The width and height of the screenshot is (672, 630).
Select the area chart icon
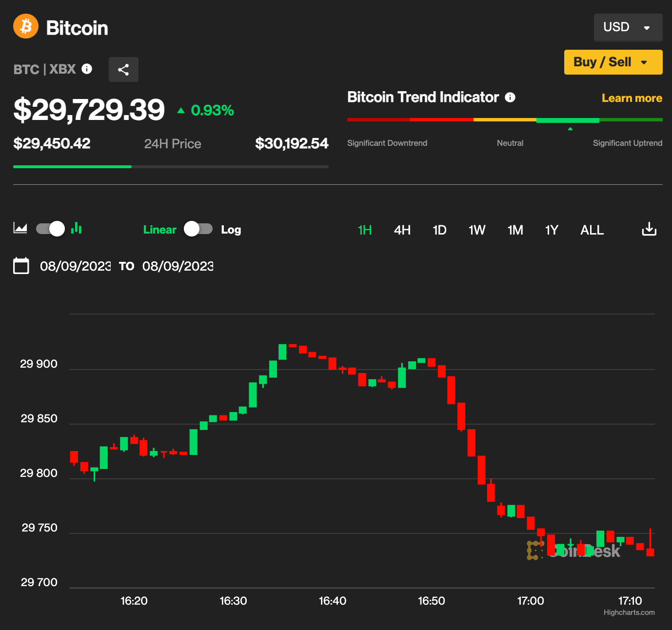[20, 228]
